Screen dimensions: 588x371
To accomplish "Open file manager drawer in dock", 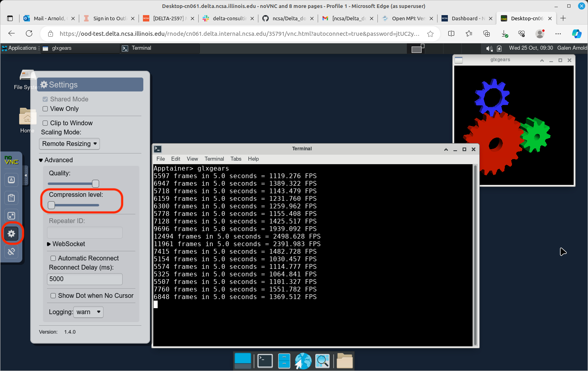I will click(284, 361).
